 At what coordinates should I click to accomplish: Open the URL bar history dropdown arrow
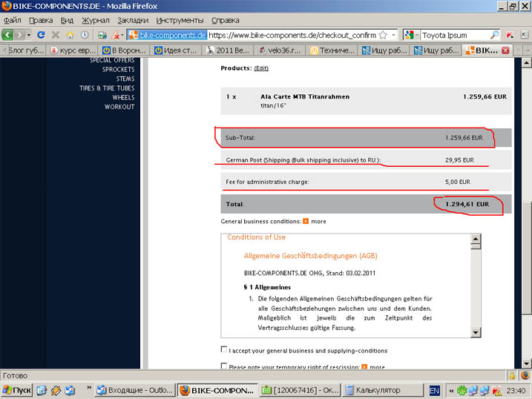click(393, 35)
